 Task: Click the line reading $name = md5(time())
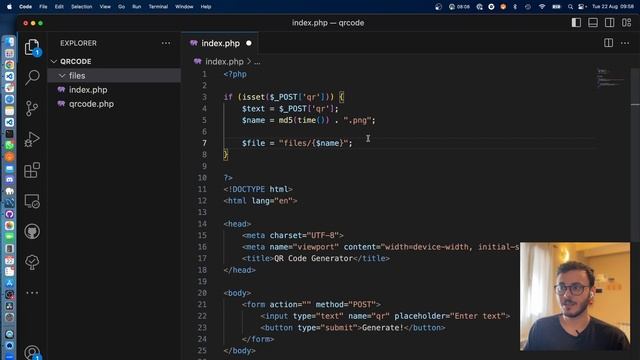click(x=308, y=120)
